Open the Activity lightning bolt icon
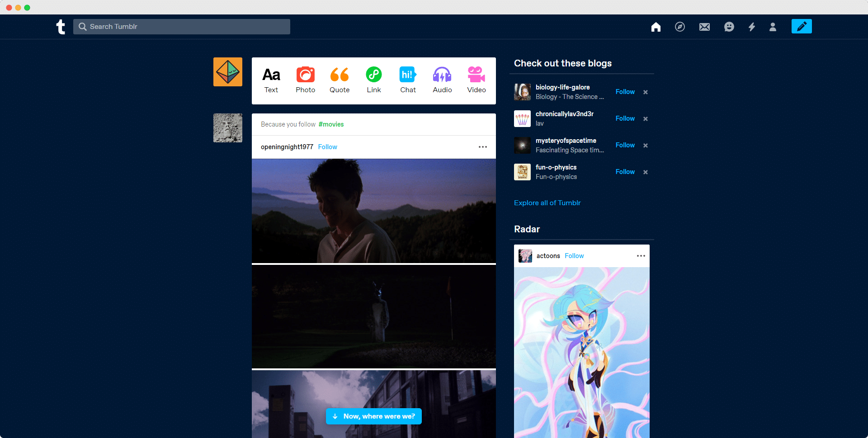Screen dimensions: 868x438 click(752, 27)
